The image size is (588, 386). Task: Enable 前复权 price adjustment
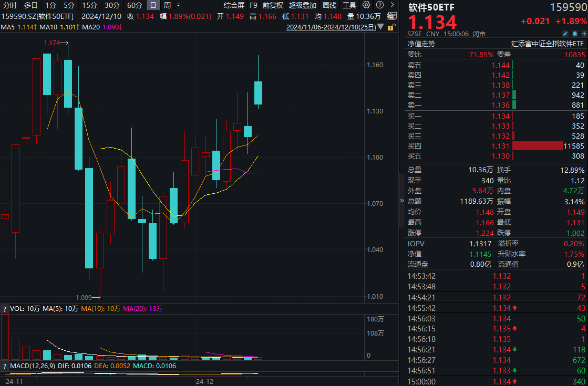[x=274, y=5]
